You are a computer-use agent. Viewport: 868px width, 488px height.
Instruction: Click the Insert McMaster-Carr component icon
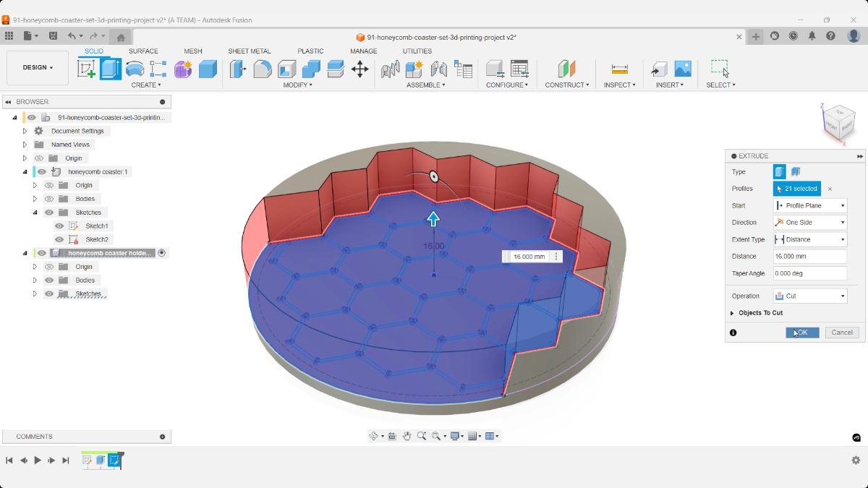[x=659, y=69]
